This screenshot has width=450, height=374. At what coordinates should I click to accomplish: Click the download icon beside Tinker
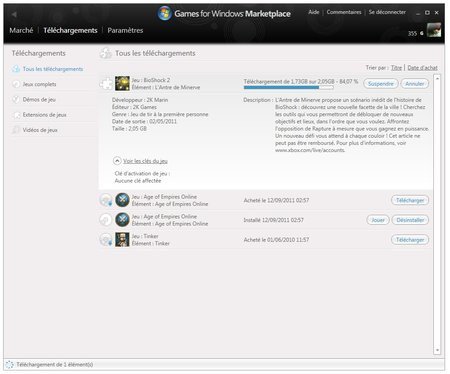pyautogui.click(x=106, y=240)
